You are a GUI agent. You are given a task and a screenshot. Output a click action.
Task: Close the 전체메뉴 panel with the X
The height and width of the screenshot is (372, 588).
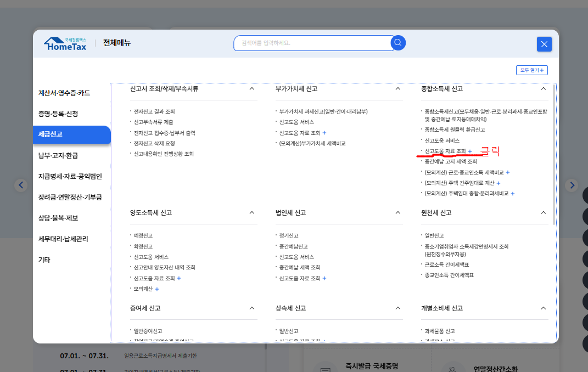coord(544,44)
